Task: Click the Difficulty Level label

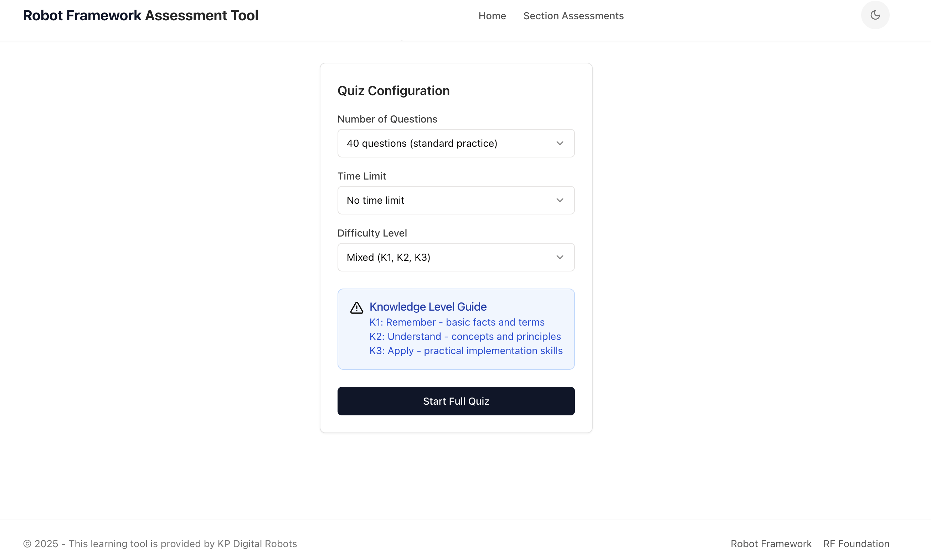Action: point(372,233)
